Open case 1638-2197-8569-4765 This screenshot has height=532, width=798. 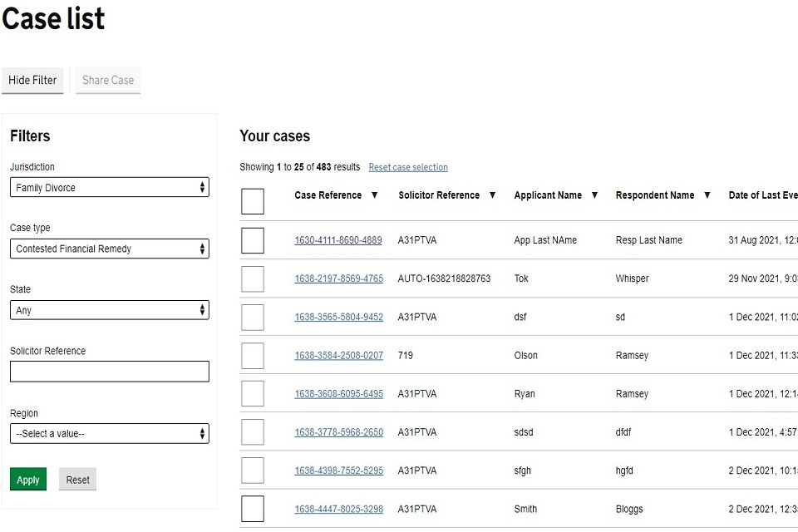pos(338,278)
